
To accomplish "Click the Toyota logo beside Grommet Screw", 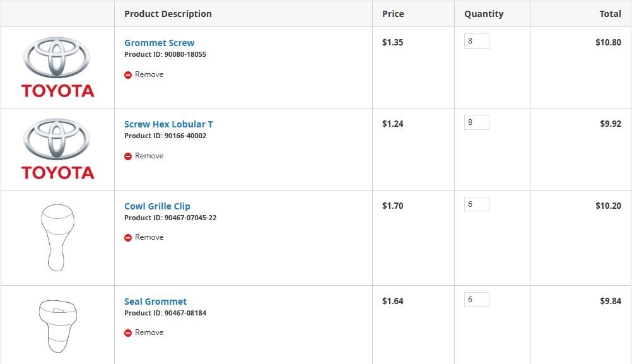I will coord(57,68).
